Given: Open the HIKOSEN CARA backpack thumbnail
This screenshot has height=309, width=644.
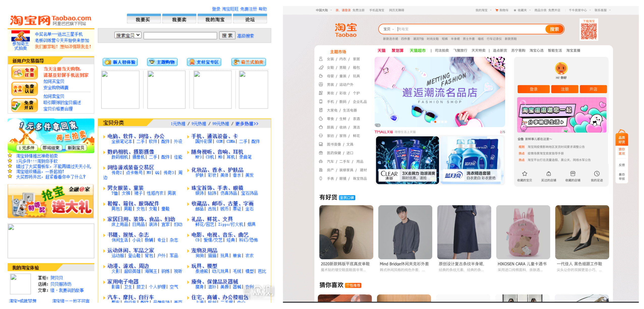Looking at the screenshot, I should (x=523, y=232).
